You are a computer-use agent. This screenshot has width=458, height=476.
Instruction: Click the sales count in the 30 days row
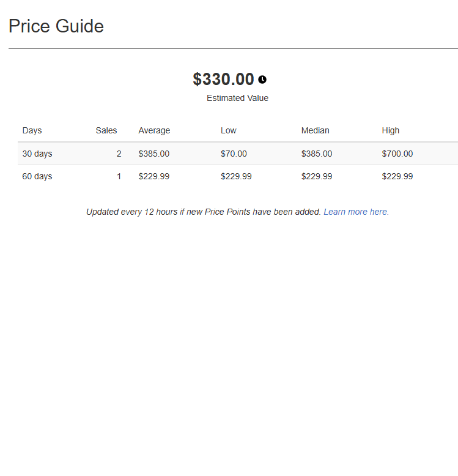pos(119,154)
